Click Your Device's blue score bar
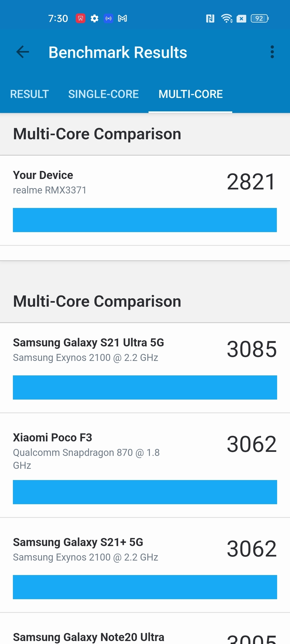The height and width of the screenshot is (644, 290). tap(145, 220)
